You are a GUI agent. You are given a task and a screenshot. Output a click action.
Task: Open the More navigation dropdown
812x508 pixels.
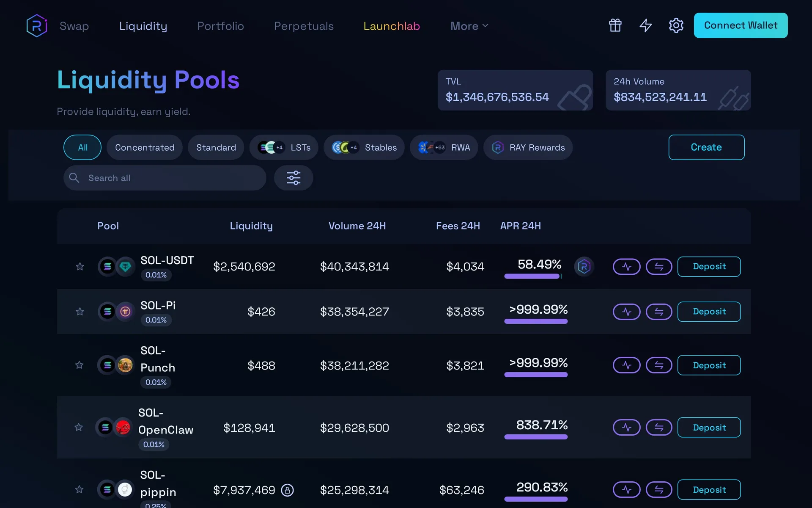(x=469, y=26)
